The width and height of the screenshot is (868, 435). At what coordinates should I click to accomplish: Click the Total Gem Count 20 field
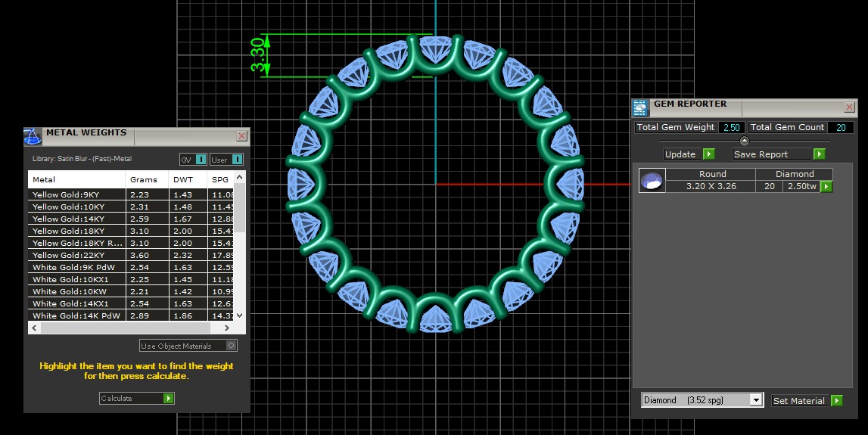pyautogui.click(x=841, y=127)
